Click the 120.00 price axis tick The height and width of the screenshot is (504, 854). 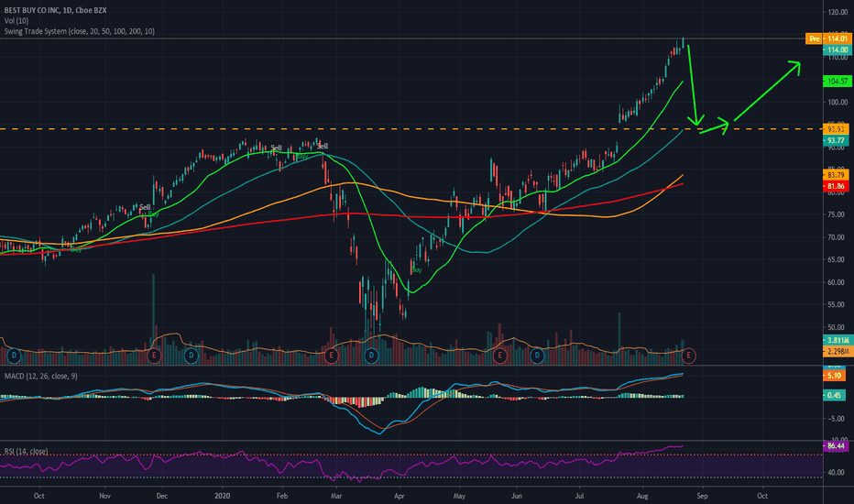(838, 12)
